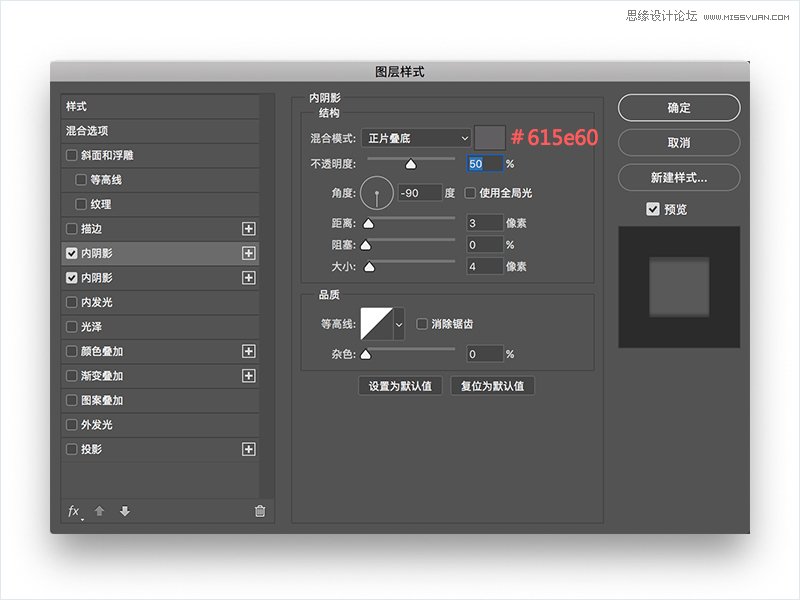Image resolution: width=800 pixels, height=600 pixels.
Task: Click the 杂色 noise slider handle
Action: pos(366,355)
